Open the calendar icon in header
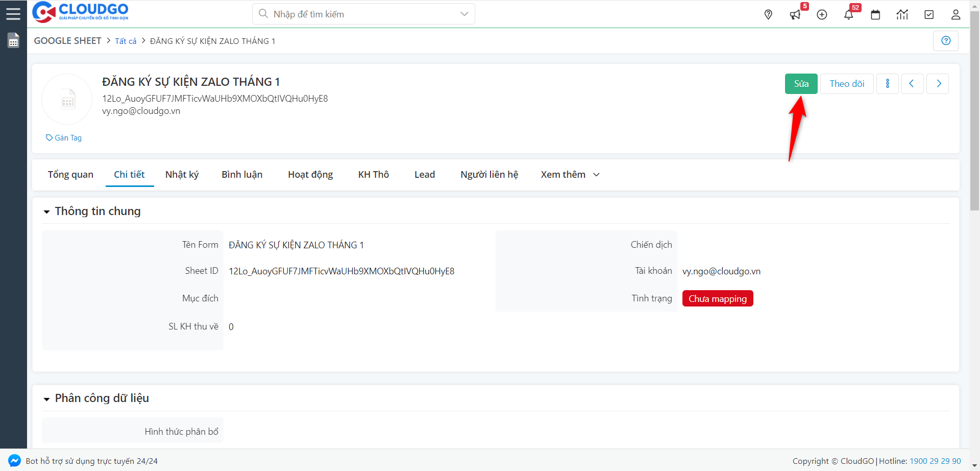The image size is (980, 471). click(875, 14)
